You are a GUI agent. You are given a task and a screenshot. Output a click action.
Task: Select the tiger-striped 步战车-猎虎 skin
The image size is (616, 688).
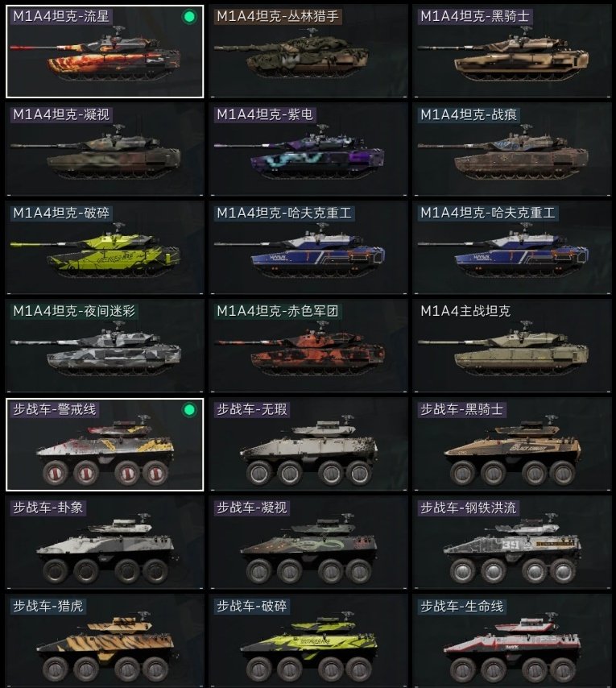(x=105, y=641)
